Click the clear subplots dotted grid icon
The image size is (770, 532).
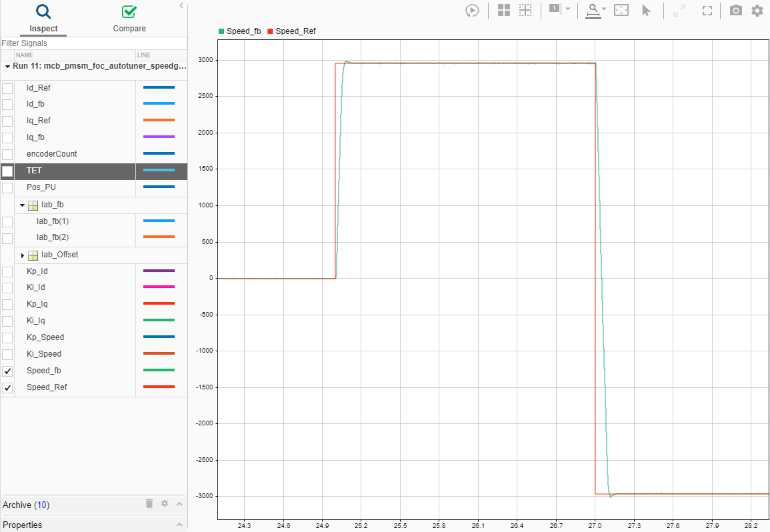pos(525,10)
